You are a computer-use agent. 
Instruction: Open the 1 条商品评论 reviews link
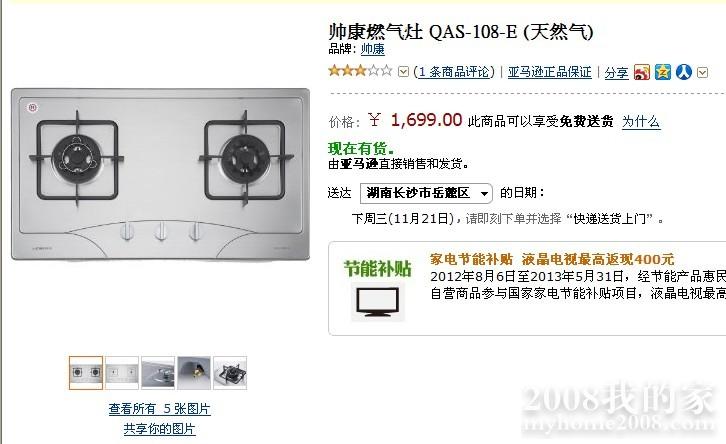click(x=454, y=72)
